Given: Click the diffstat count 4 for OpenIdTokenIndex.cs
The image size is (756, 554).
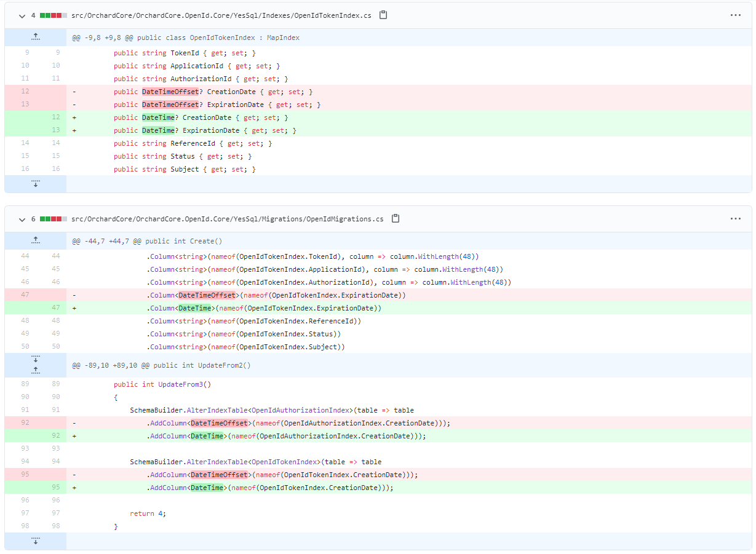Looking at the screenshot, I should (x=33, y=15).
